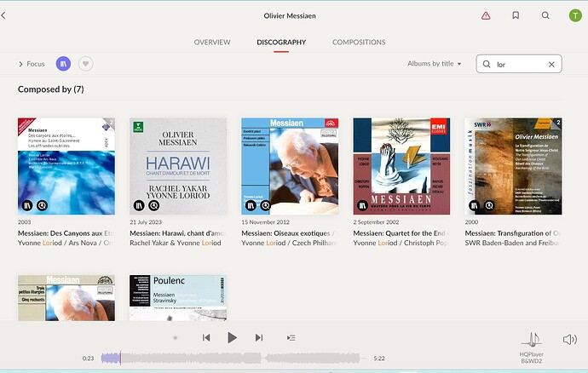Open 'Messiaen: Harawi' album title link
588x373 pixels.
(x=177, y=233)
